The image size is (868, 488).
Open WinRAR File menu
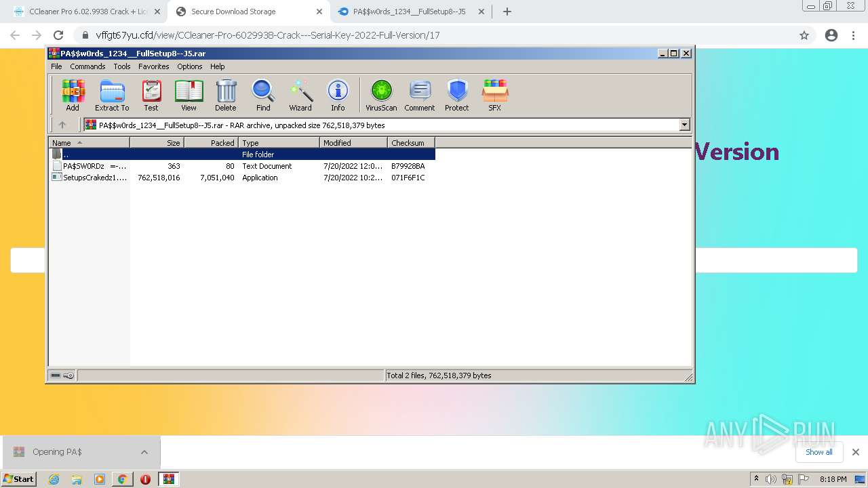pyautogui.click(x=56, y=66)
